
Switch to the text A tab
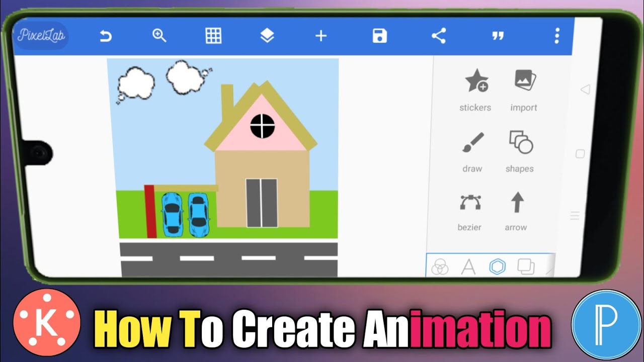point(468,266)
